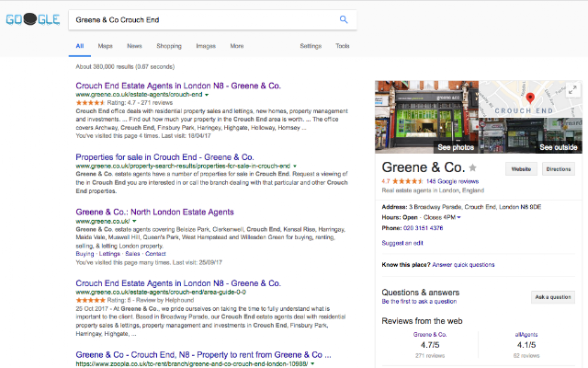Image resolution: width=588 pixels, height=368 pixels.
Task: Click the 'About 380,000 results' text
Action: pyautogui.click(x=125, y=67)
